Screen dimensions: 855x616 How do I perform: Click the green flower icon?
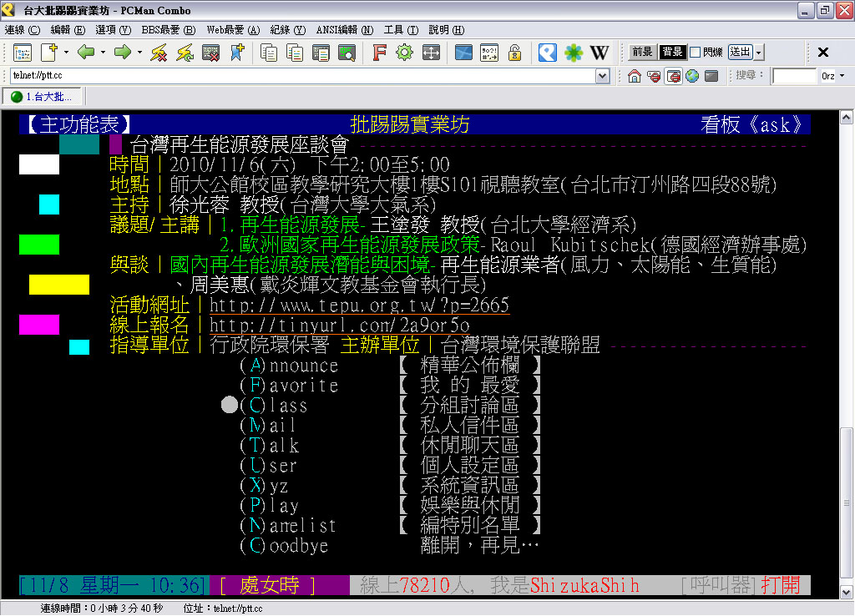tap(573, 53)
